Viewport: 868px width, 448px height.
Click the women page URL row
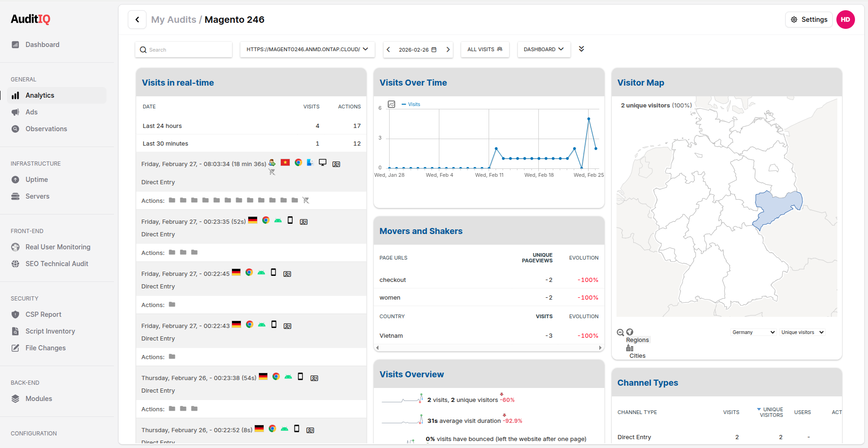coord(489,298)
